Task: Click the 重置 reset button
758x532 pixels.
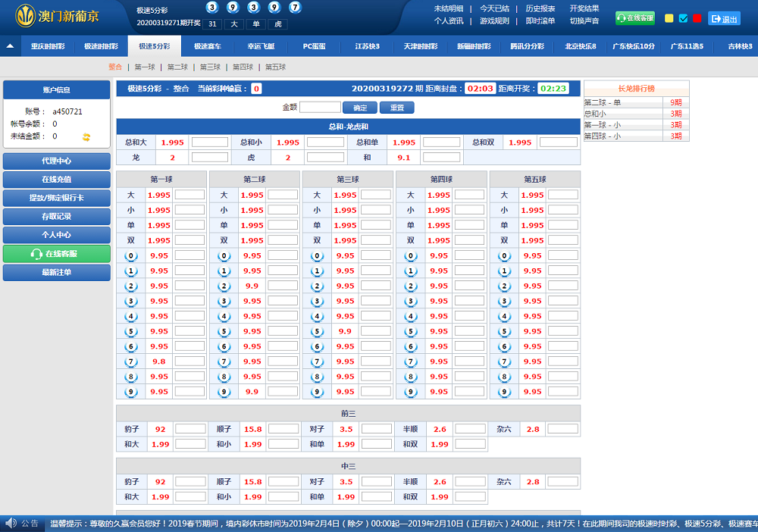Action: pos(396,108)
